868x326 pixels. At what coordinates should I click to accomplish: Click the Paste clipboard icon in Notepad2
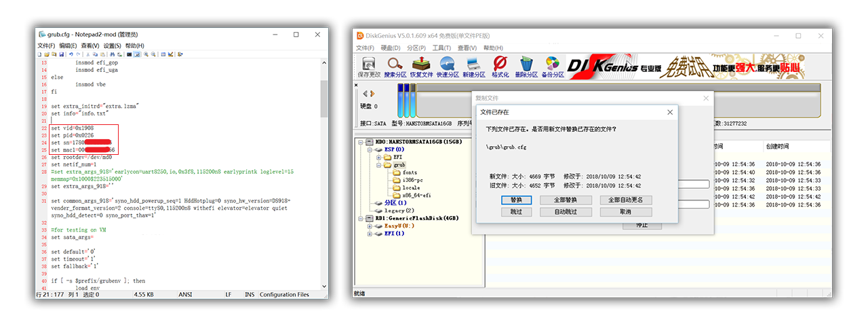click(x=102, y=54)
